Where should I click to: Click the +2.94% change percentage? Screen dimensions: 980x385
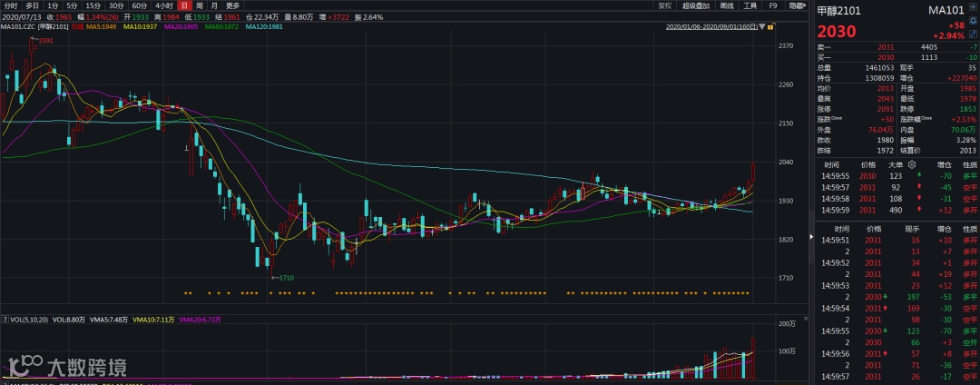[950, 36]
